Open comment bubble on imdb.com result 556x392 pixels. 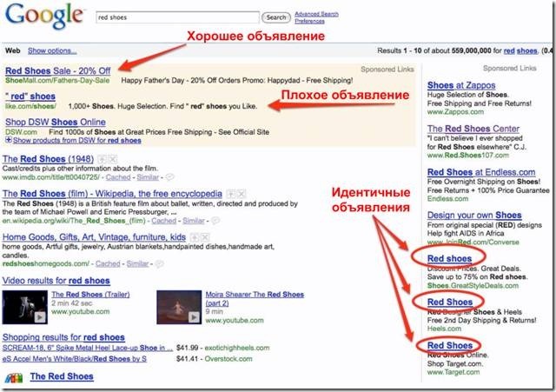(170, 177)
